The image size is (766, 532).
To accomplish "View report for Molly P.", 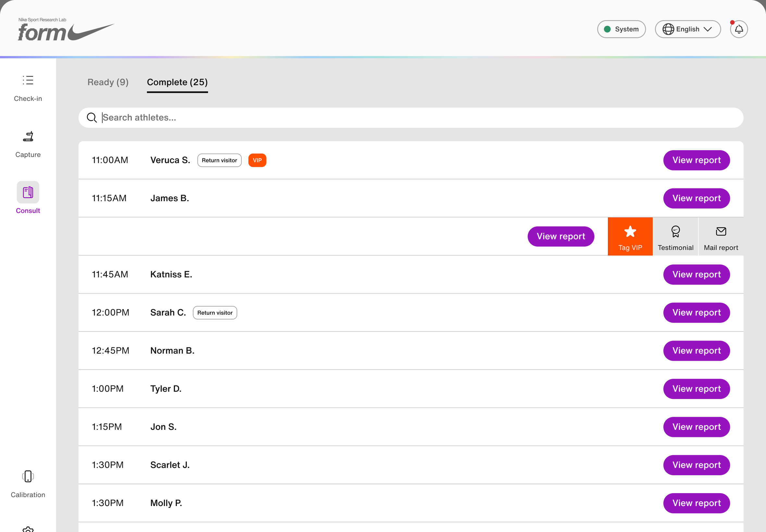I will (696, 503).
